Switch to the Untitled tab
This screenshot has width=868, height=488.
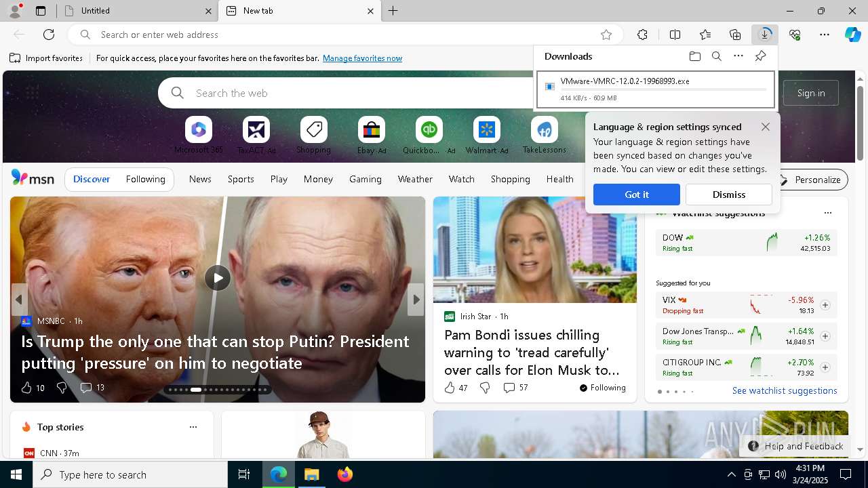(138, 11)
